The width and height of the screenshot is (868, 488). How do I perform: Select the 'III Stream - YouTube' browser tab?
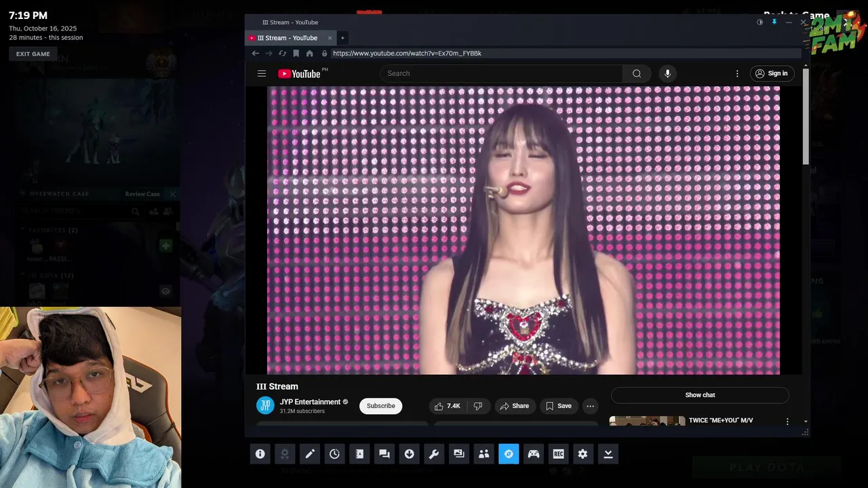tap(288, 38)
